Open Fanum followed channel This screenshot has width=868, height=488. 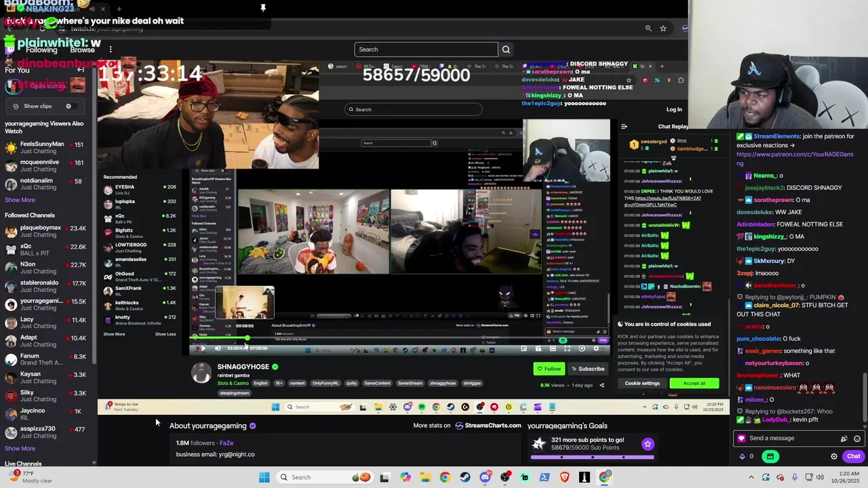[46, 359]
